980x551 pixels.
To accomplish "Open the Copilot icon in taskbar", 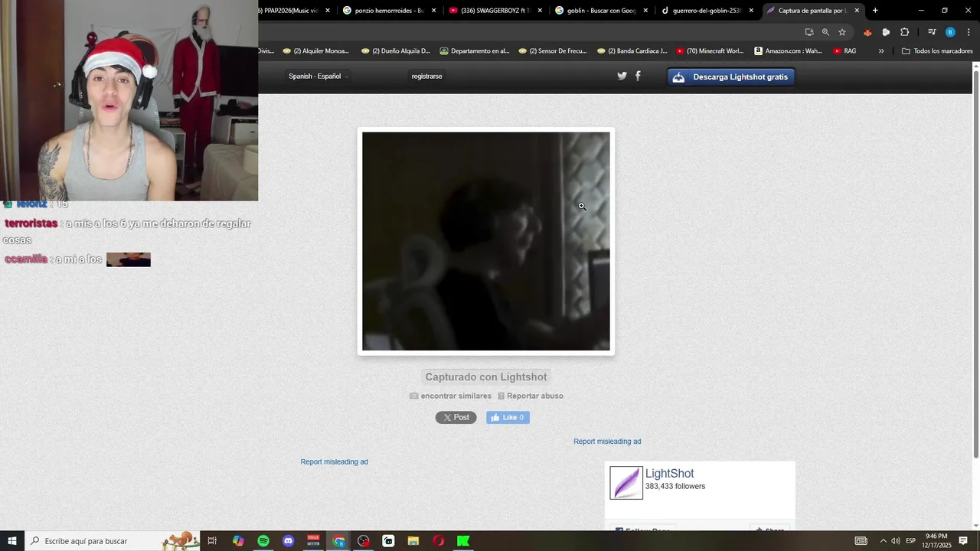I will click(x=238, y=541).
